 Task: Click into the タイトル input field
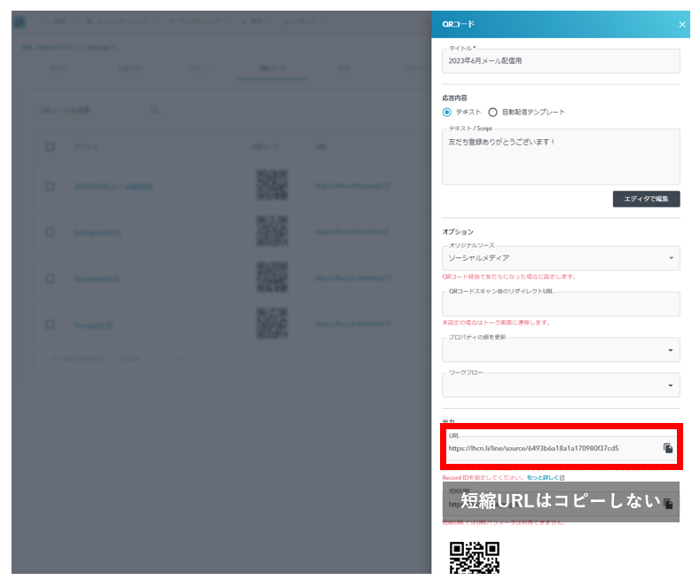coord(560,61)
